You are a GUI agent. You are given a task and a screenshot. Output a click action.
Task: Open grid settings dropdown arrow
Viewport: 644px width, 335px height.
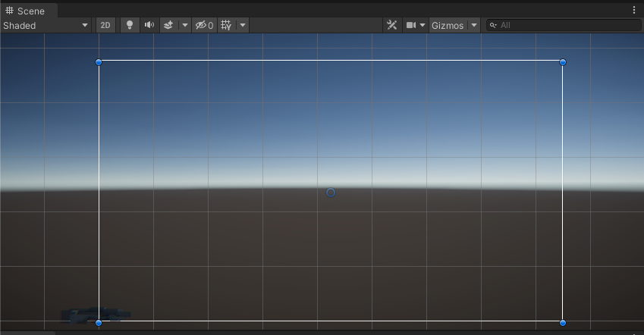[243, 25]
